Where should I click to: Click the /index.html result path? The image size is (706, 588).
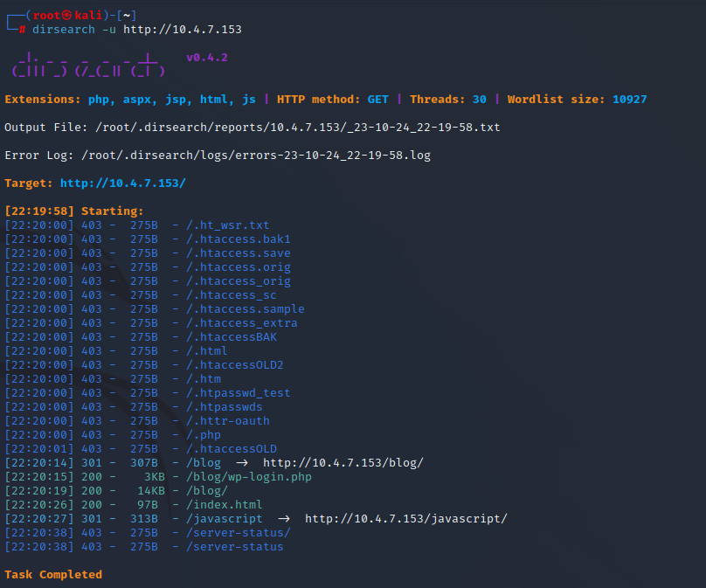click(225, 504)
